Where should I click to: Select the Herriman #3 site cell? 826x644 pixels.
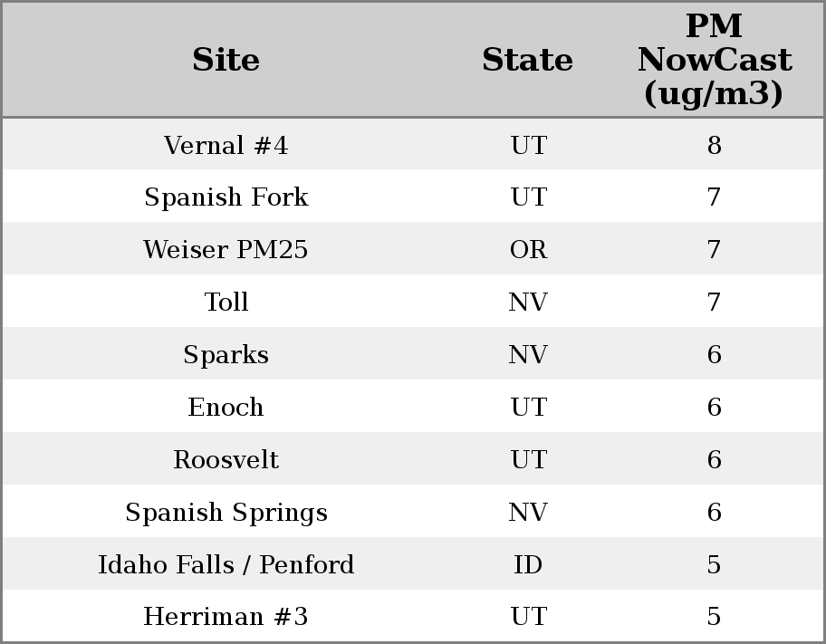tap(226, 617)
